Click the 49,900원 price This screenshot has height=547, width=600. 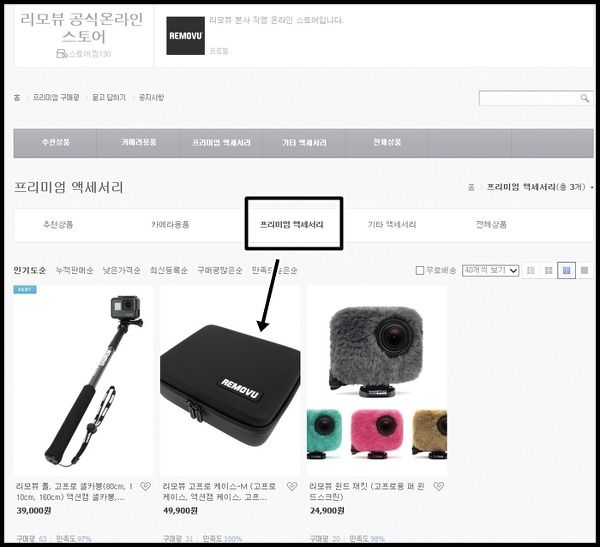[x=180, y=511]
